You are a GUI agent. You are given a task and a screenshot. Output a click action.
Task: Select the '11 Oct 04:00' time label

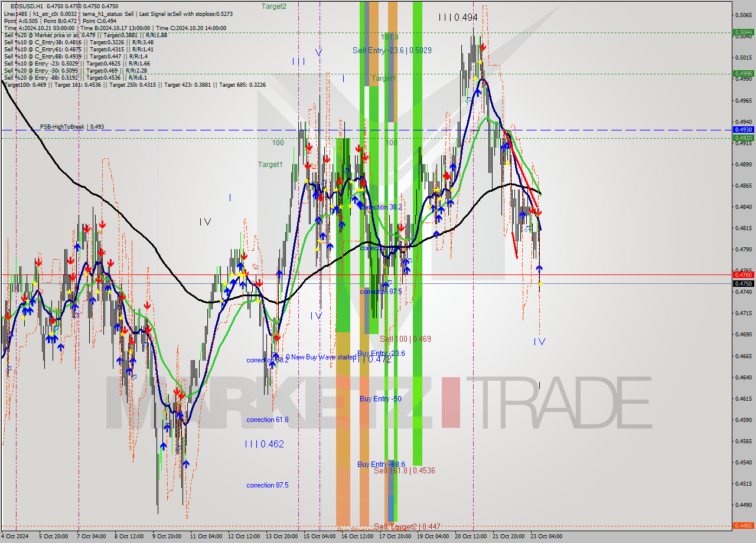pos(206,537)
